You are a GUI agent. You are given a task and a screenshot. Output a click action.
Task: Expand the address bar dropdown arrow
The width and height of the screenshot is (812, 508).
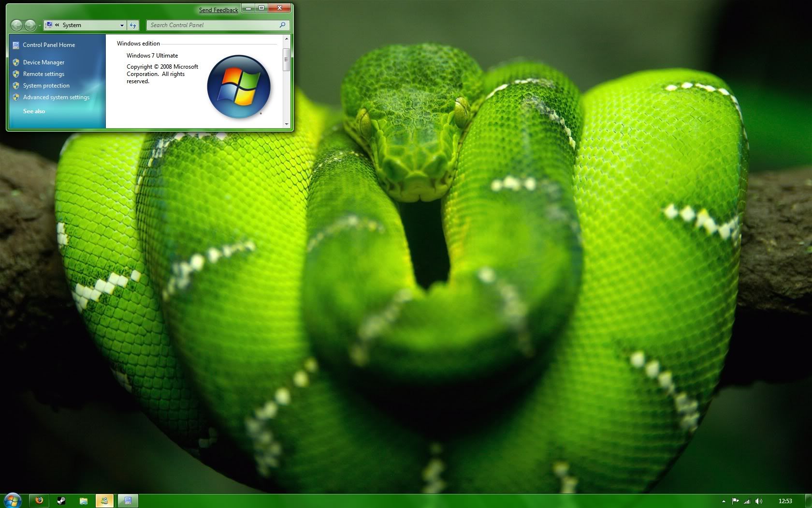(122, 25)
